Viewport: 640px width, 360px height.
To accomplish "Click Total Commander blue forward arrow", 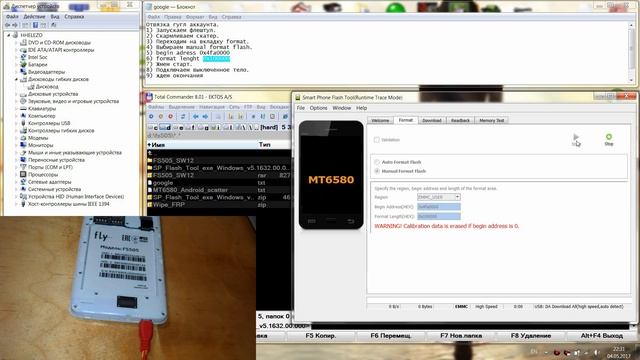I will [x=205, y=117].
